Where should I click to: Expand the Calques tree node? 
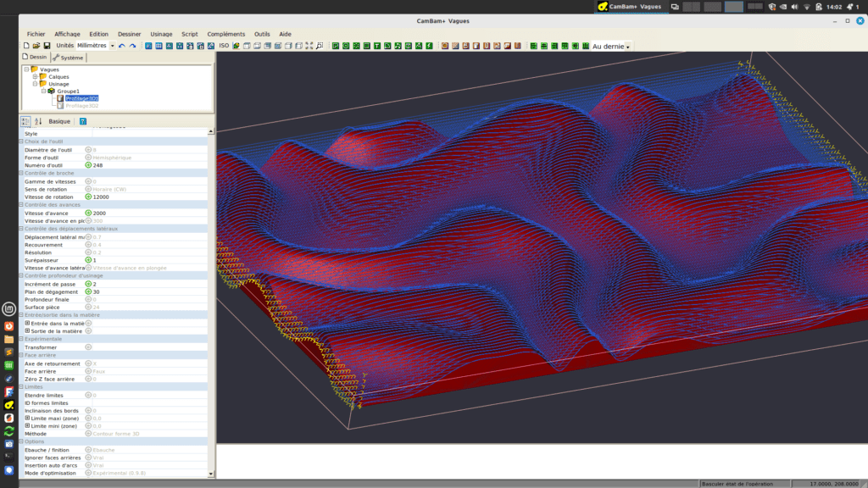pyautogui.click(x=36, y=77)
